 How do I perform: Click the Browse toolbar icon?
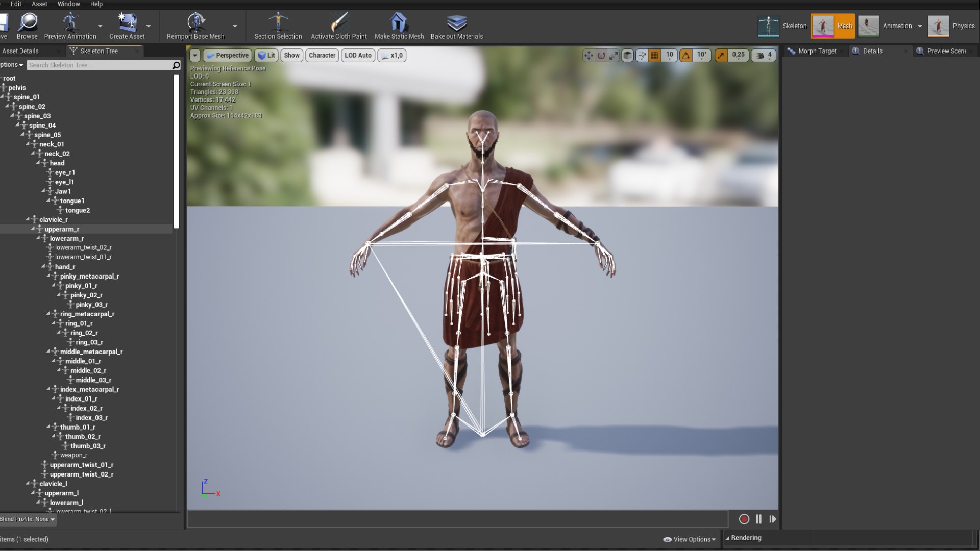[x=27, y=26]
